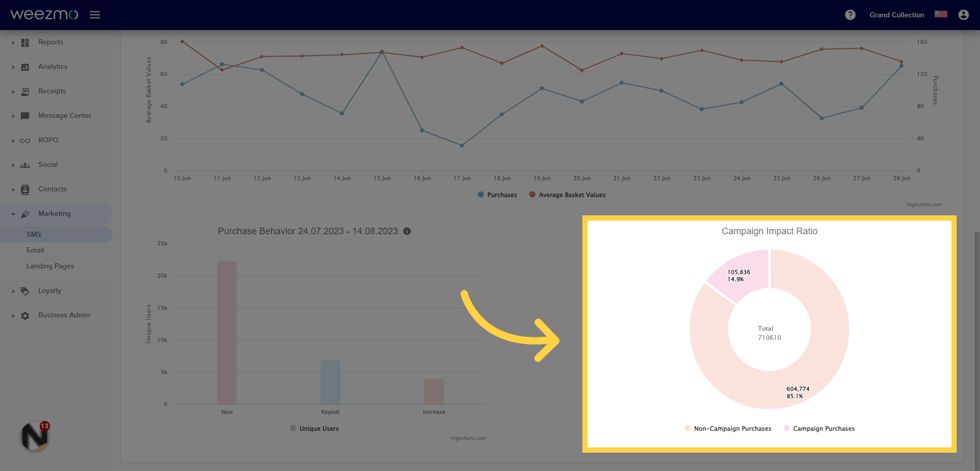Click the Social people icon

pos(25,165)
